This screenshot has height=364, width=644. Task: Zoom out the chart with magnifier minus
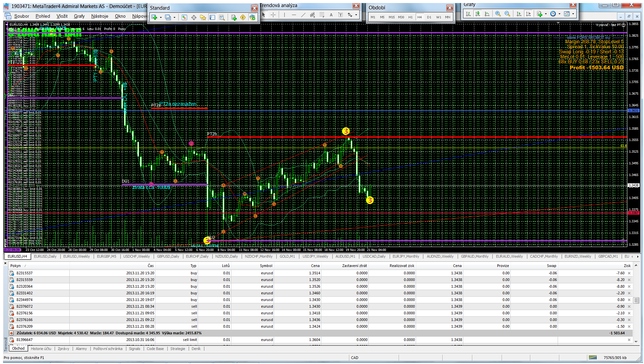click(x=507, y=14)
